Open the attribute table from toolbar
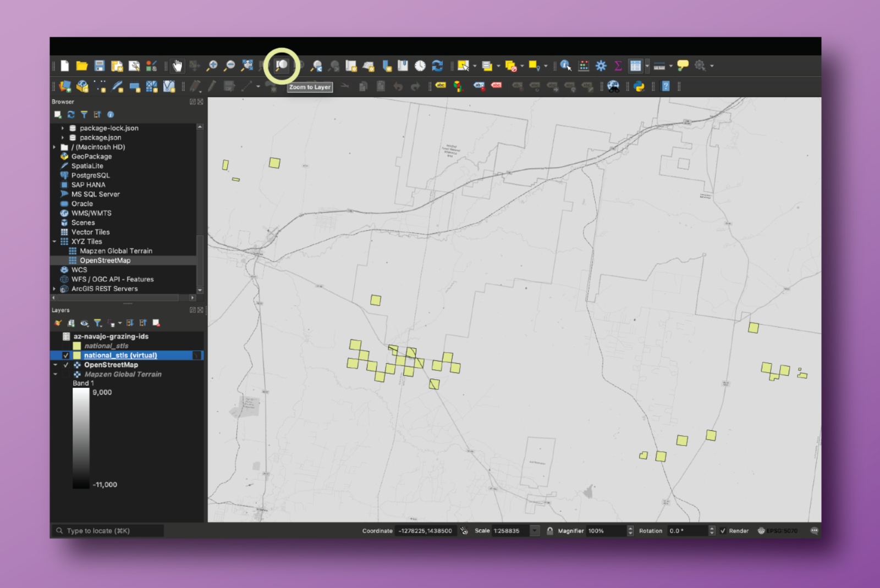The image size is (880, 588). coord(635,66)
